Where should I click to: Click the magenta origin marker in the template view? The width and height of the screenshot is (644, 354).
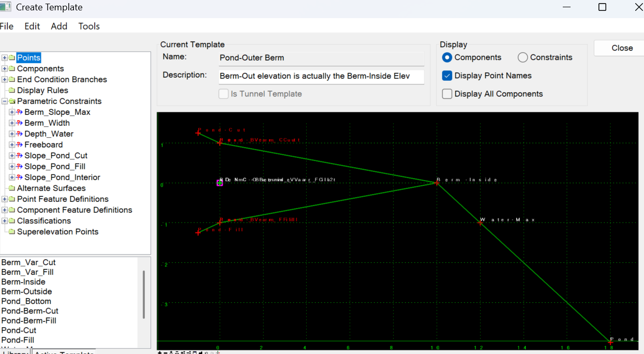(x=220, y=183)
